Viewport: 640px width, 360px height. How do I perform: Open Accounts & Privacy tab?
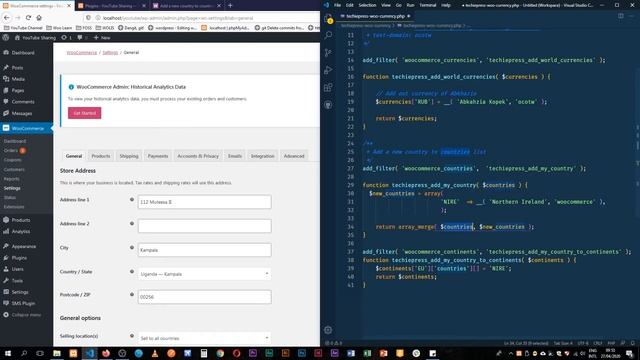(x=198, y=156)
